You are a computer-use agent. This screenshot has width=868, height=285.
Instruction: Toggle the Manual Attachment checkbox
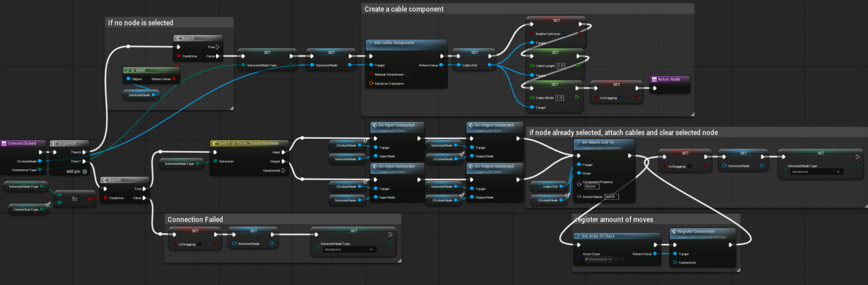(408, 74)
